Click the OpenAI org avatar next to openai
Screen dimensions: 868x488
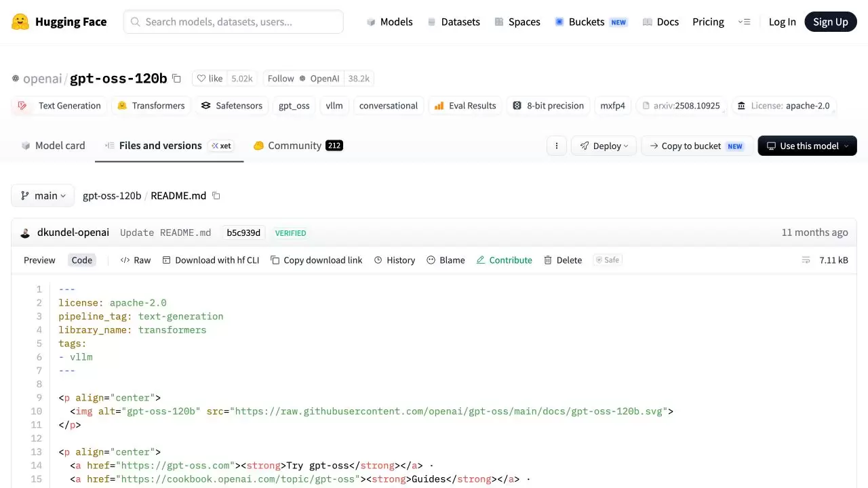(16, 79)
